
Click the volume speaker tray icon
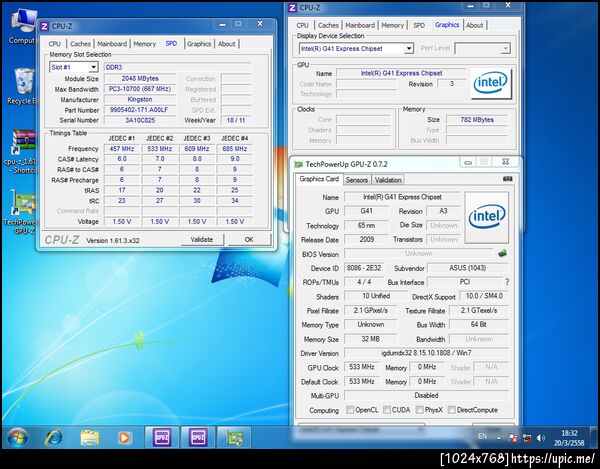(541, 438)
